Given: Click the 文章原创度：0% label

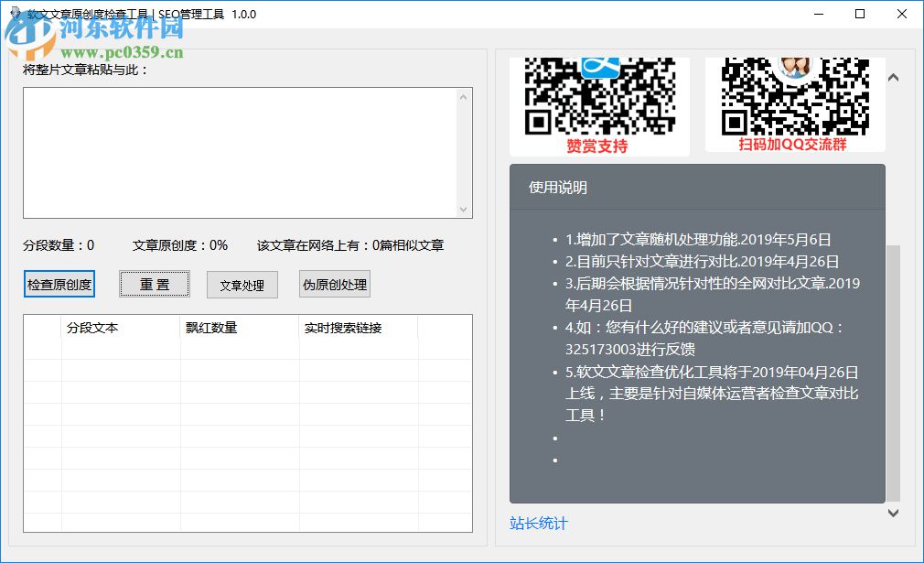Looking at the screenshot, I should [x=179, y=245].
